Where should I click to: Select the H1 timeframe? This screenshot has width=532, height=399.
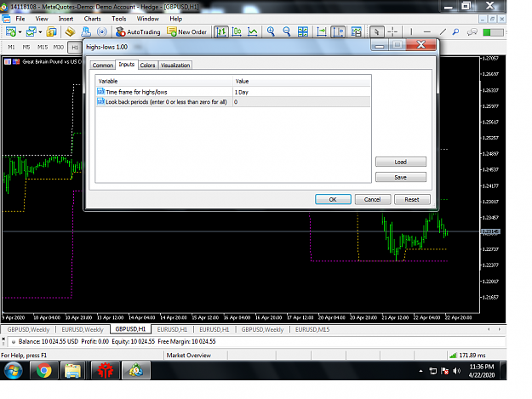pyautogui.click(x=75, y=47)
